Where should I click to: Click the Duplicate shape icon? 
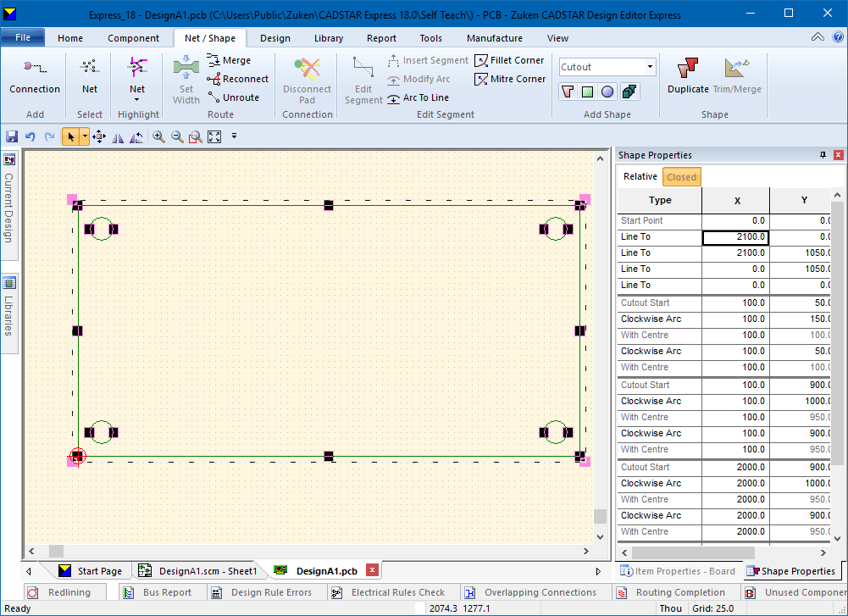(688, 68)
